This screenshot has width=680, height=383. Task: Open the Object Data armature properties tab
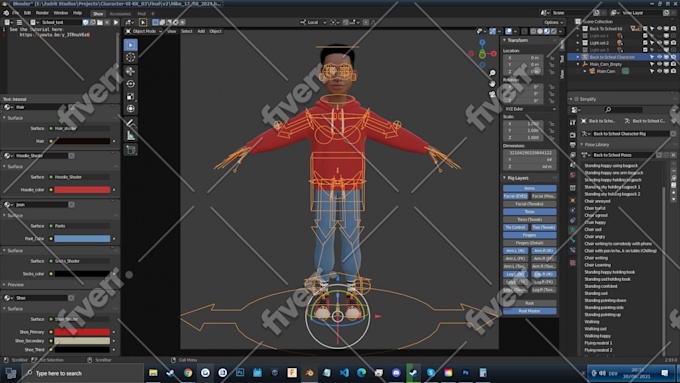pyautogui.click(x=573, y=229)
